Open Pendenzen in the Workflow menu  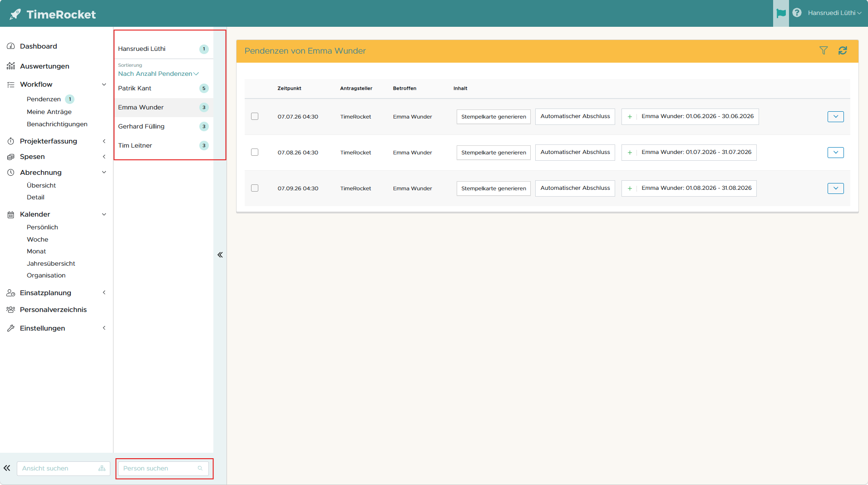pyautogui.click(x=44, y=99)
